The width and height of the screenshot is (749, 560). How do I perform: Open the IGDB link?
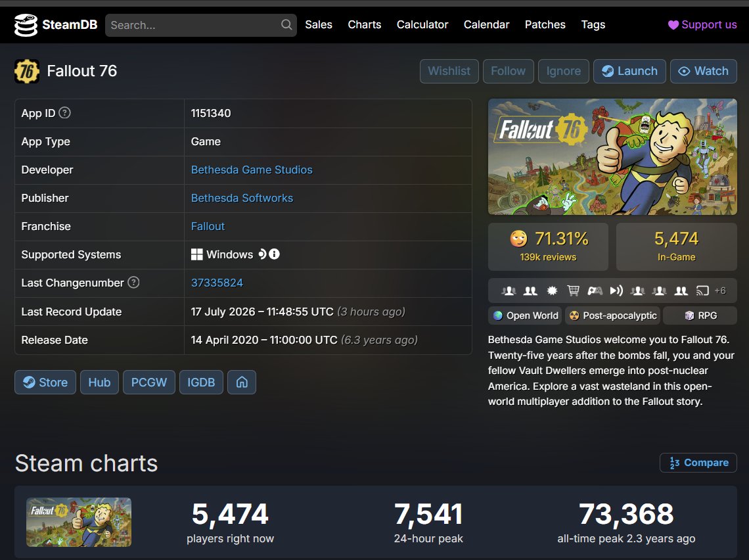click(201, 383)
